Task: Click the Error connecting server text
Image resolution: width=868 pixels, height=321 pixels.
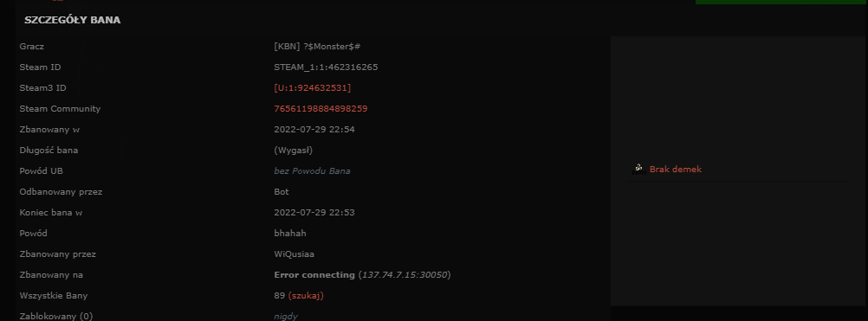Action: tap(314, 274)
